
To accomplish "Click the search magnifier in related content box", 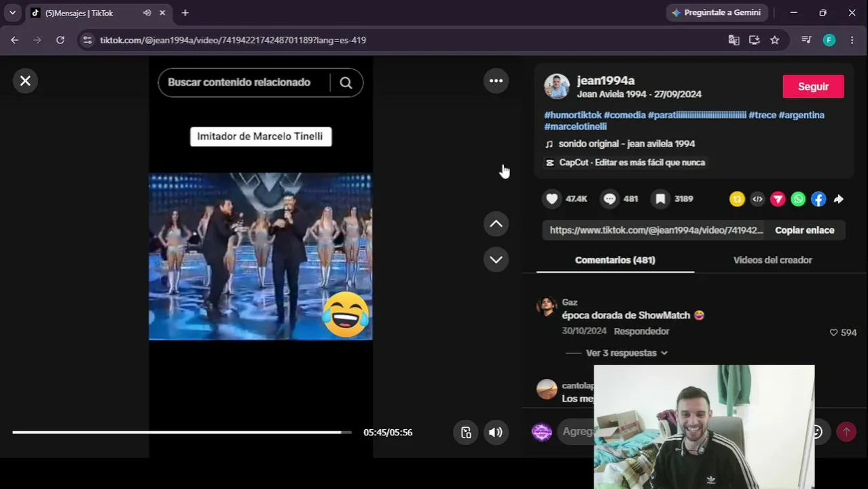I will [346, 83].
